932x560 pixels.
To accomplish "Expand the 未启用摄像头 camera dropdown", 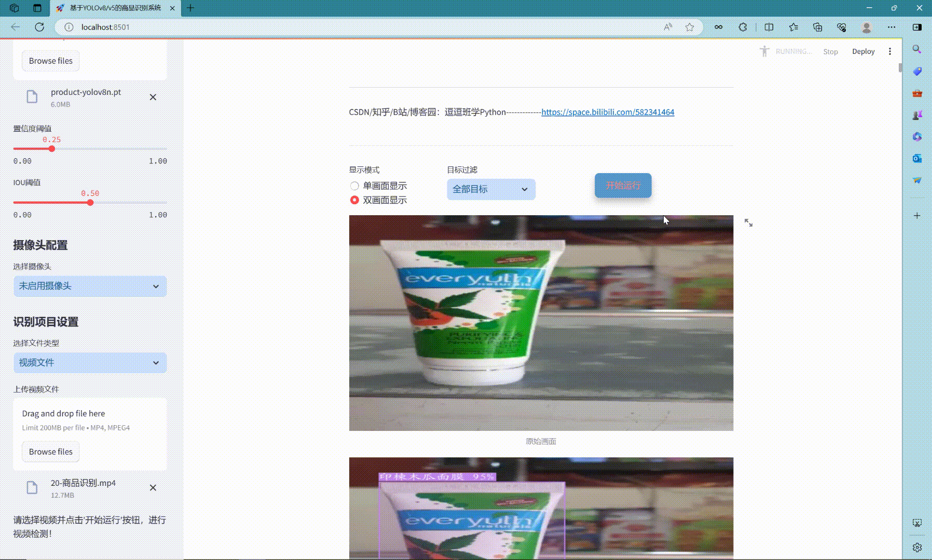I will tap(90, 286).
